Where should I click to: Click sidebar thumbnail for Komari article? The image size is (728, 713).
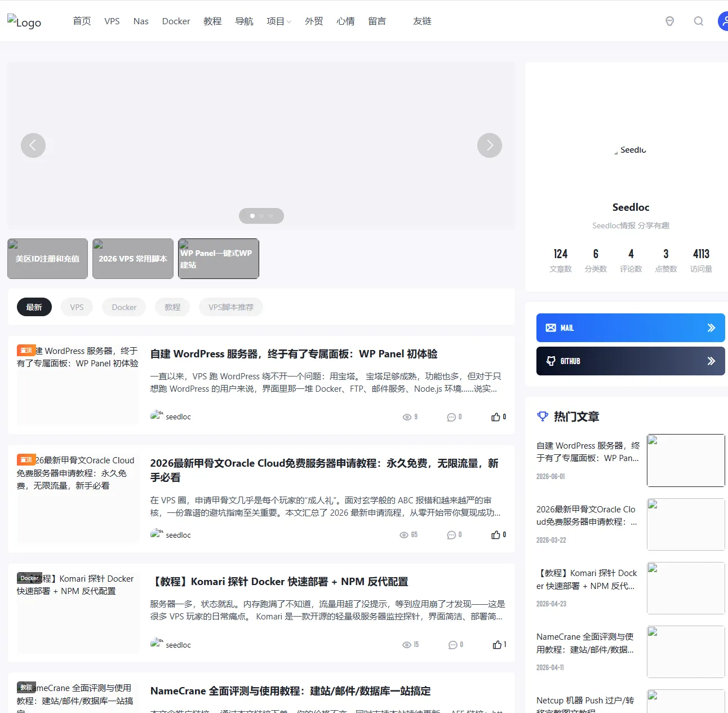[x=686, y=588]
